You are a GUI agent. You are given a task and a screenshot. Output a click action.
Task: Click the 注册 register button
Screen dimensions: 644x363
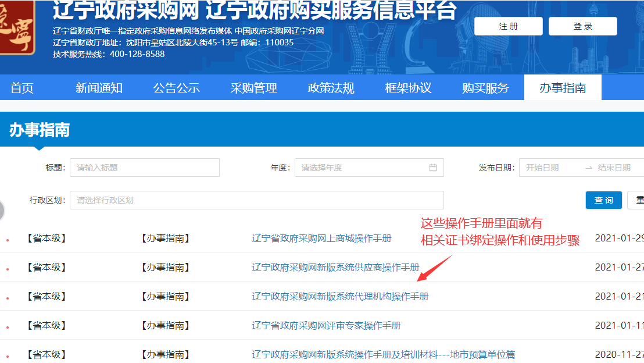508,26
